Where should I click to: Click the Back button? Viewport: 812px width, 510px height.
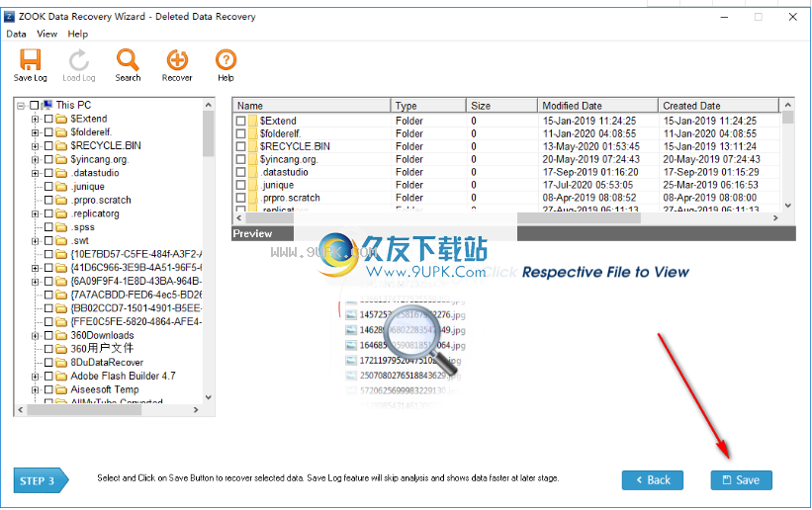653,480
